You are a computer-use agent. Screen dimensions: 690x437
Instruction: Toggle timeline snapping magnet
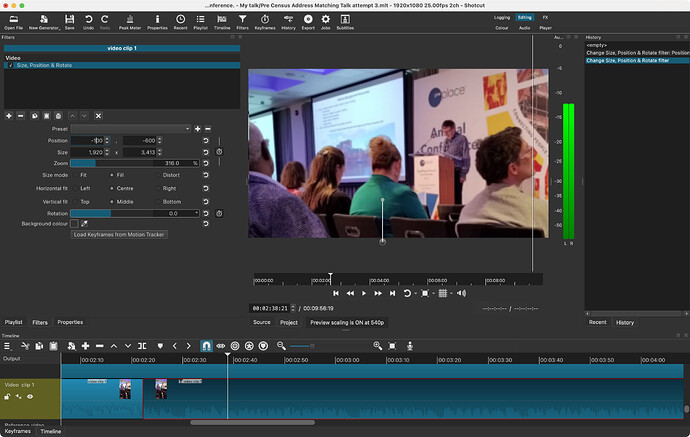206,346
